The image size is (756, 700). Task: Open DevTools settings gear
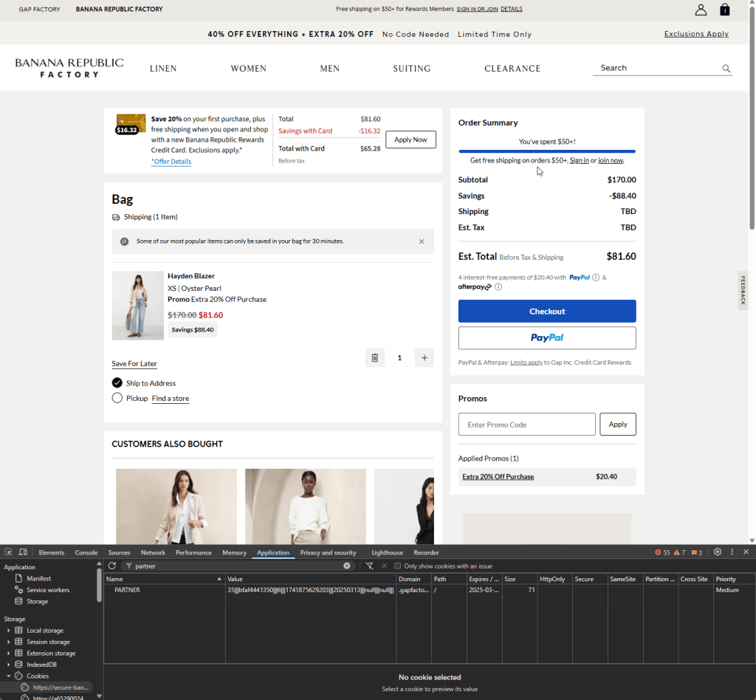coord(718,552)
